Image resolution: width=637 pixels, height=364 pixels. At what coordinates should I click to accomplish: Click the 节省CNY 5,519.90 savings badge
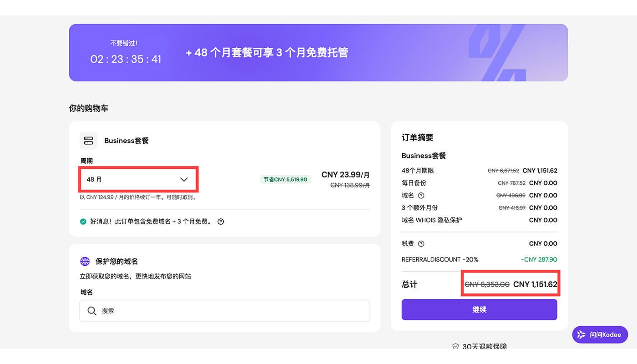285,179
